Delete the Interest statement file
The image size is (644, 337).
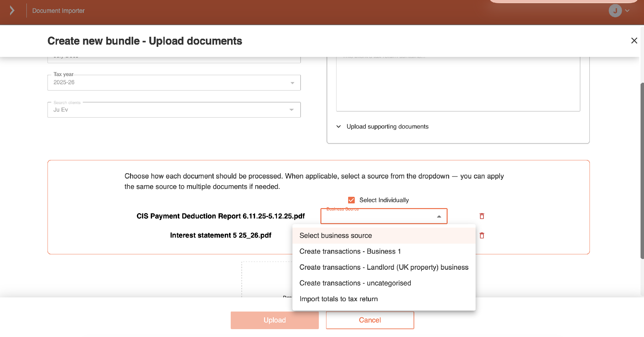pyautogui.click(x=482, y=235)
